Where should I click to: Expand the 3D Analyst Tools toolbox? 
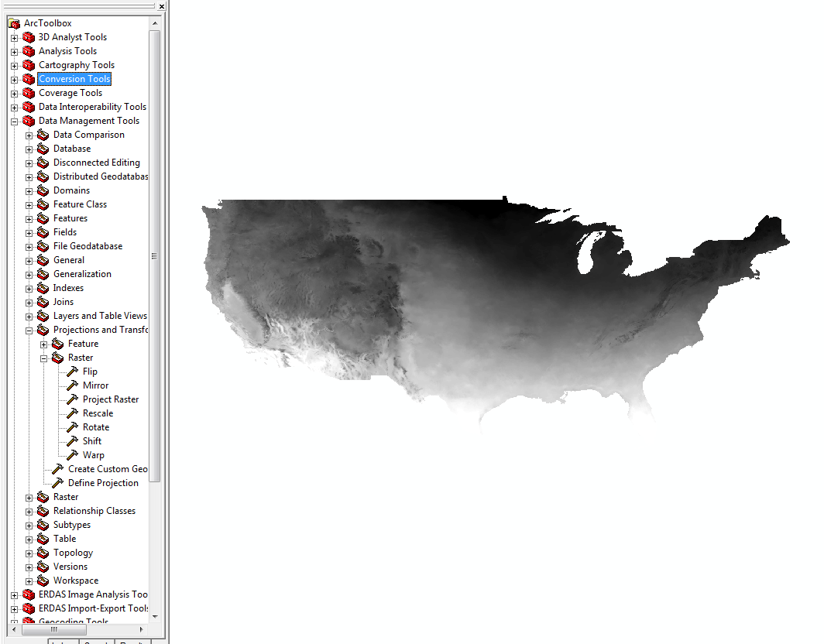point(14,37)
